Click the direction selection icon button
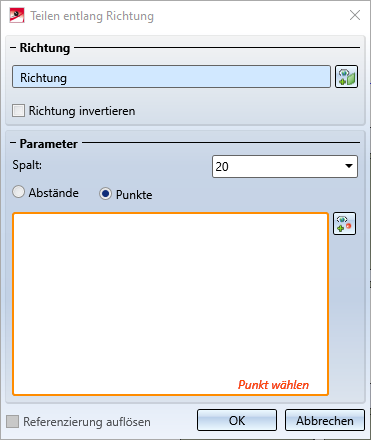The height and width of the screenshot is (440, 371). click(346, 77)
